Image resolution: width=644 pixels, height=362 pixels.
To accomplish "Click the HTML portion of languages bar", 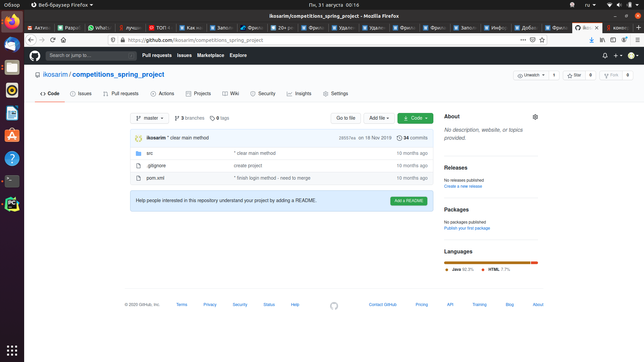I will point(534,263).
